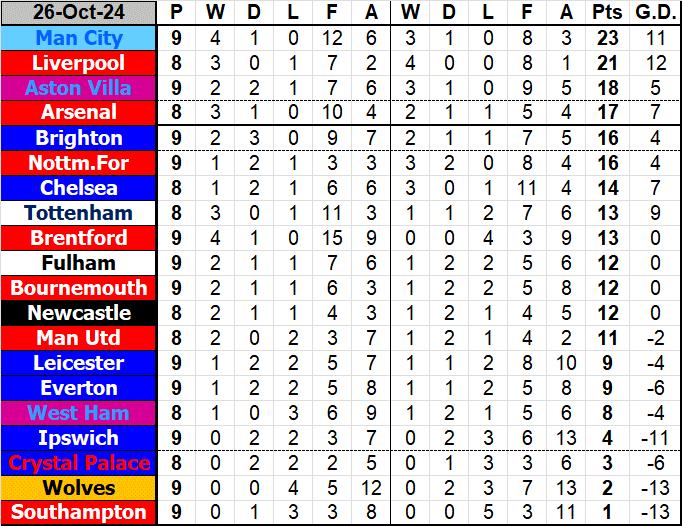This screenshot has height=526, width=682.
Task: Select the Arsenal team name
Action: point(79,113)
